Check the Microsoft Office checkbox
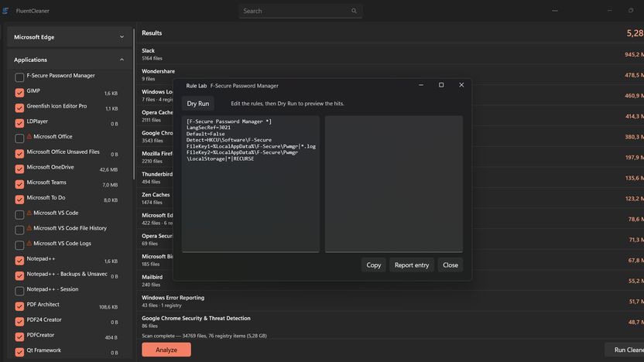This screenshot has height=362, width=644. point(19,138)
